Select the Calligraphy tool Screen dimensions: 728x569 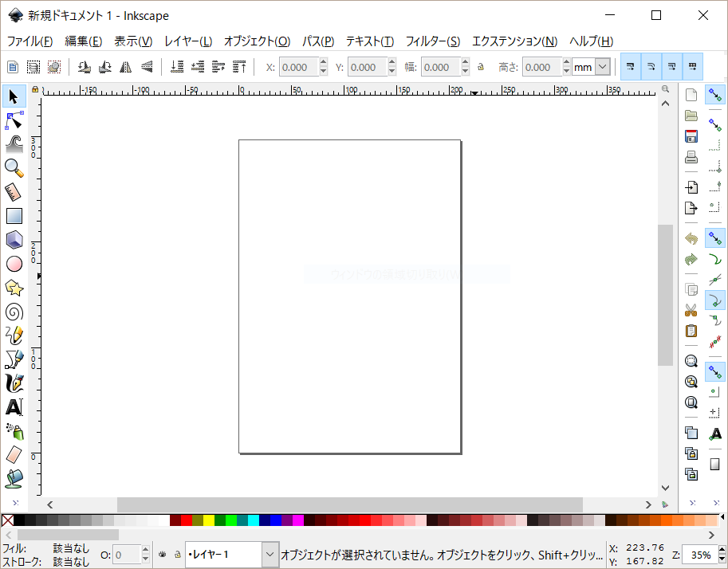pyautogui.click(x=14, y=383)
